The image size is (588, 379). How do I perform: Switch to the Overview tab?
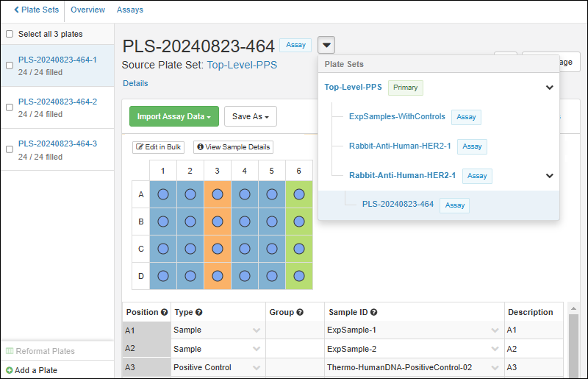[87, 10]
